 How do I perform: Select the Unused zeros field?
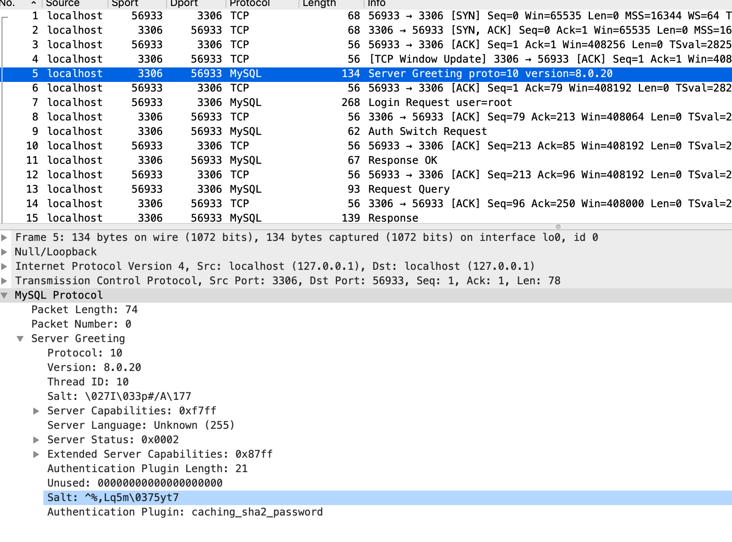pos(134,483)
